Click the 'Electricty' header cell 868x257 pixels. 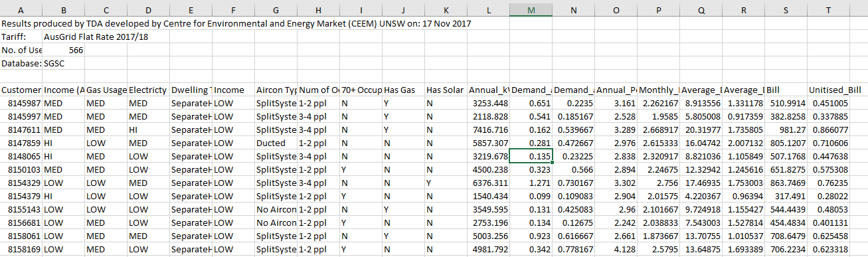[x=149, y=90]
